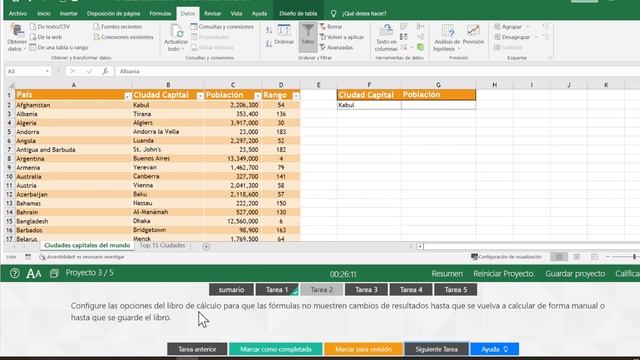Open the País column filter dropdown
Viewport: 640px width, 360px height.
click(x=127, y=96)
